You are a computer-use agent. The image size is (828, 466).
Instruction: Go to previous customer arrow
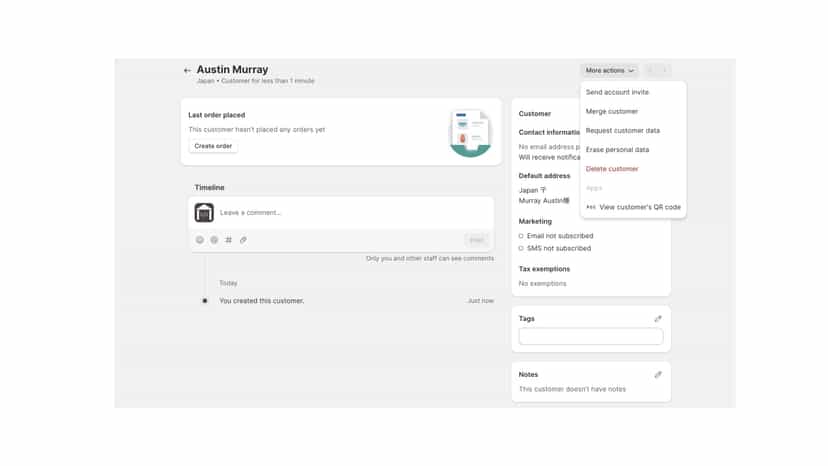[x=651, y=70]
